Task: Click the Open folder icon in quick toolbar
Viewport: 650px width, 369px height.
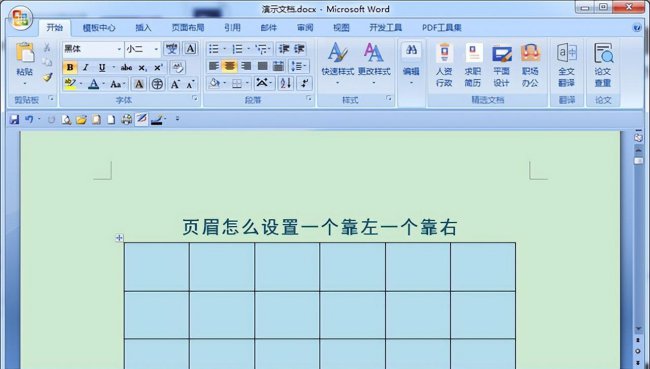Action: pos(81,120)
